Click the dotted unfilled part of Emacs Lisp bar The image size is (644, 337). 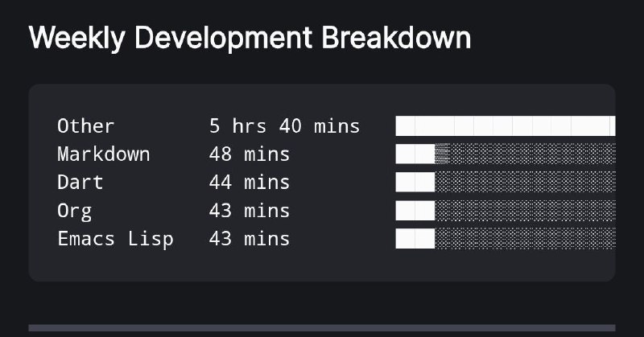[x=525, y=239]
